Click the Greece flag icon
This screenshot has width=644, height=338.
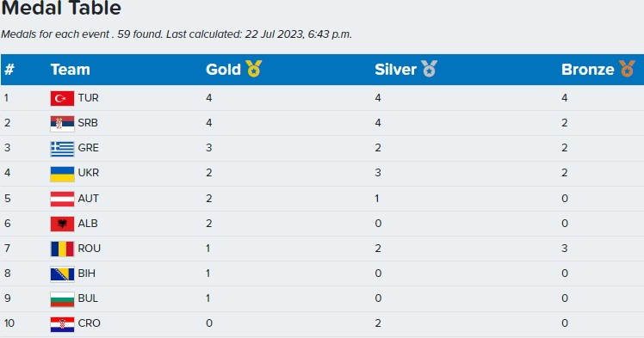(x=63, y=149)
